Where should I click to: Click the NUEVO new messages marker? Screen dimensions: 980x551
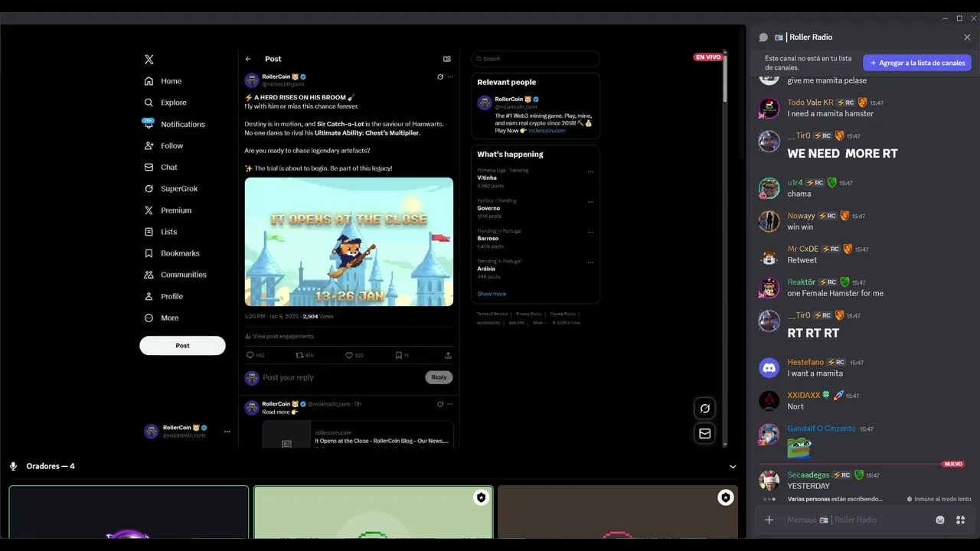953,464
